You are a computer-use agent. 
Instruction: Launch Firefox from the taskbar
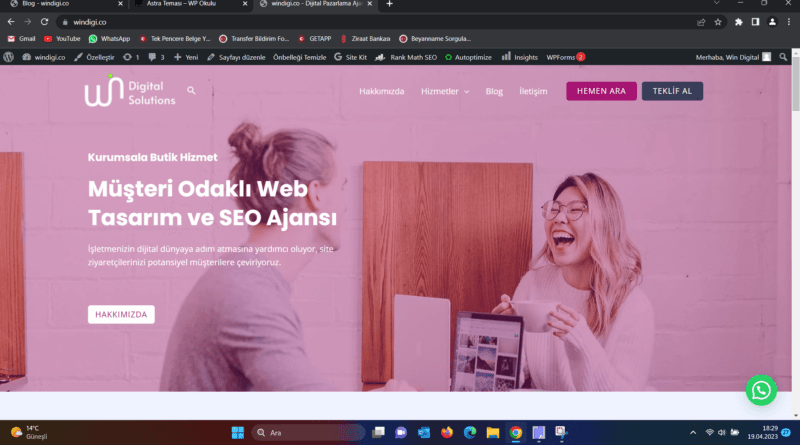click(447, 433)
